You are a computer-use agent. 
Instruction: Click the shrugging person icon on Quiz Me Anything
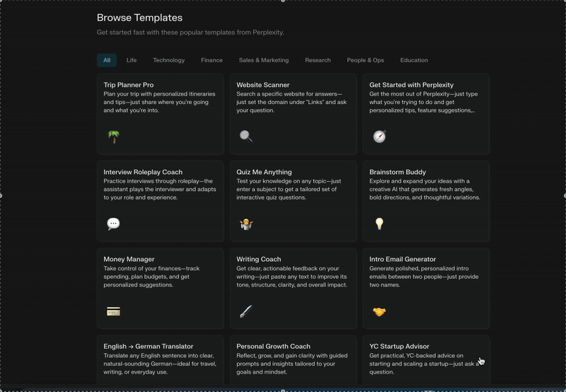coord(246,224)
